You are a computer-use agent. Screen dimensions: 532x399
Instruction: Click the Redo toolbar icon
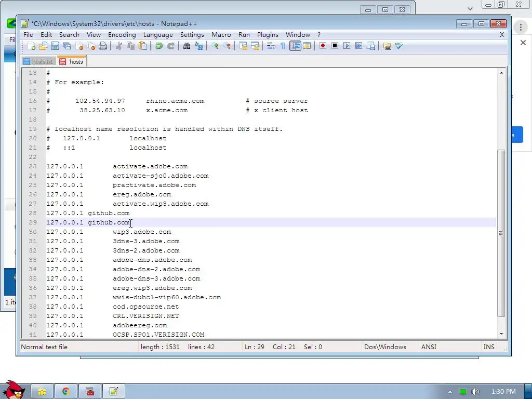click(x=170, y=46)
